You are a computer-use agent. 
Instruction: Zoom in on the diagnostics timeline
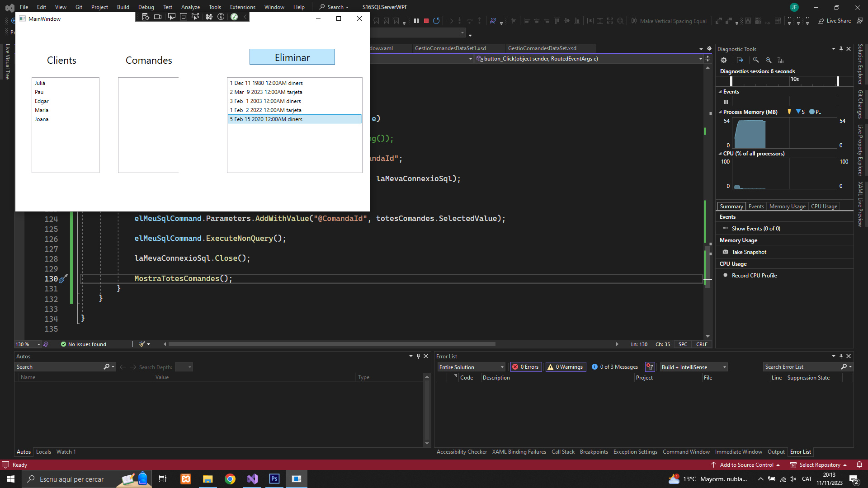[756, 60]
